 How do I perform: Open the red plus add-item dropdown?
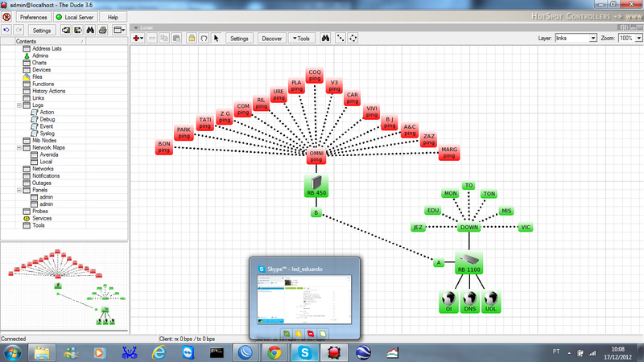pos(138,38)
